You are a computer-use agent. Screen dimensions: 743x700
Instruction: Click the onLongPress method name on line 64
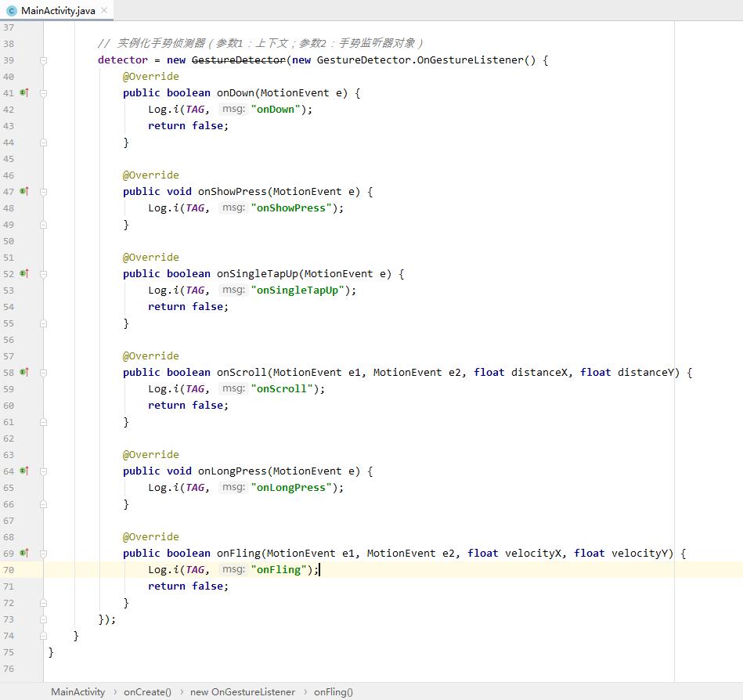[233, 471]
